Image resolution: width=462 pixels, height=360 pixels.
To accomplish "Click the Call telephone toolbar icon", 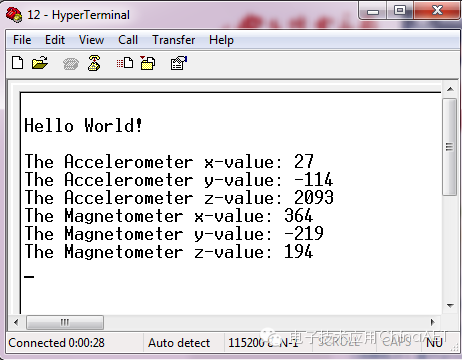I will [x=71, y=63].
